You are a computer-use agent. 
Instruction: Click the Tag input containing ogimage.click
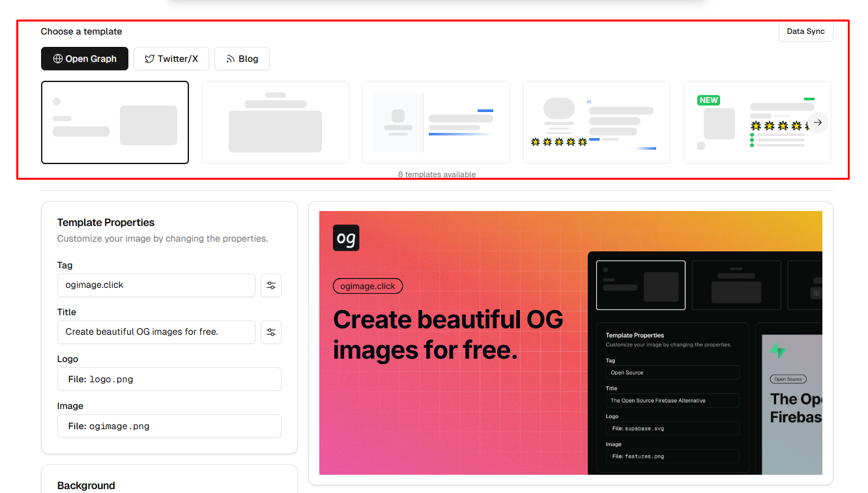pyautogui.click(x=156, y=285)
